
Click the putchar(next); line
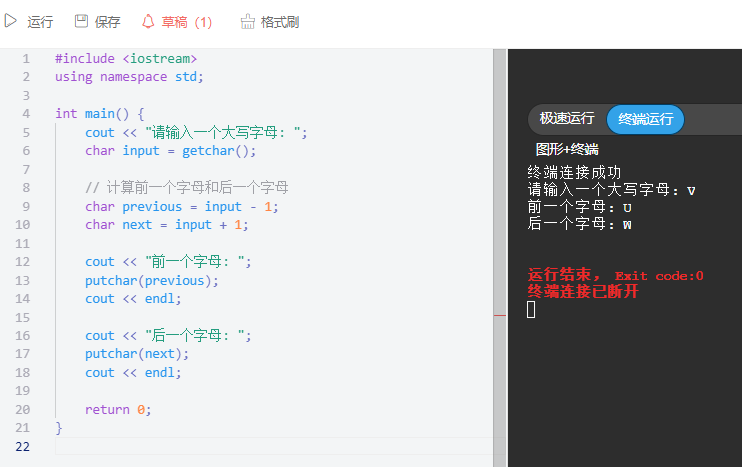(137, 354)
